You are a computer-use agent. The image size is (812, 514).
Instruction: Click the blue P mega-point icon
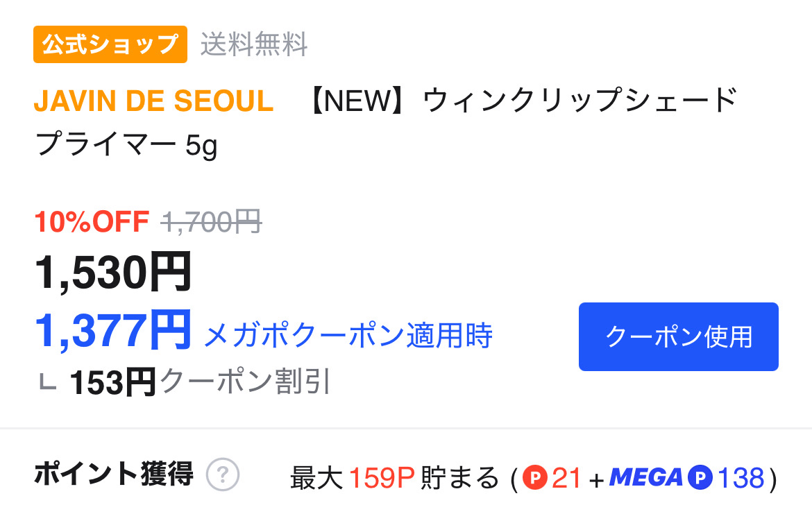(x=700, y=478)
